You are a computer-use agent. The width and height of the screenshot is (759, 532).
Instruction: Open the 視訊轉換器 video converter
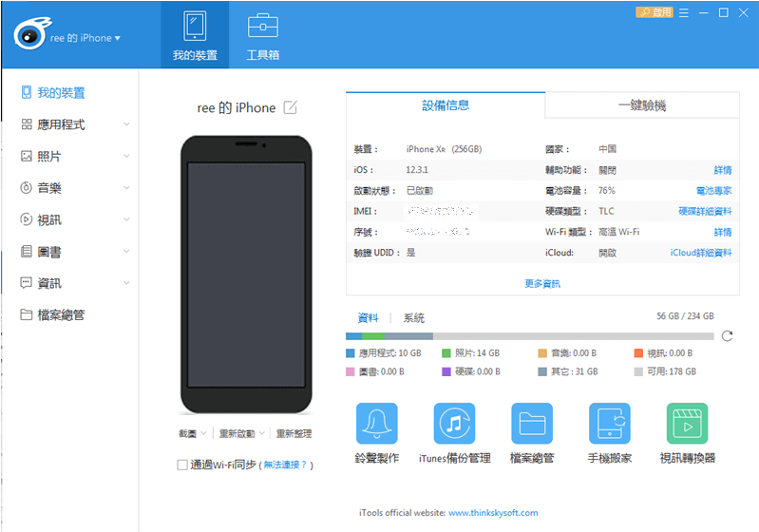click(x=688, y=433)
